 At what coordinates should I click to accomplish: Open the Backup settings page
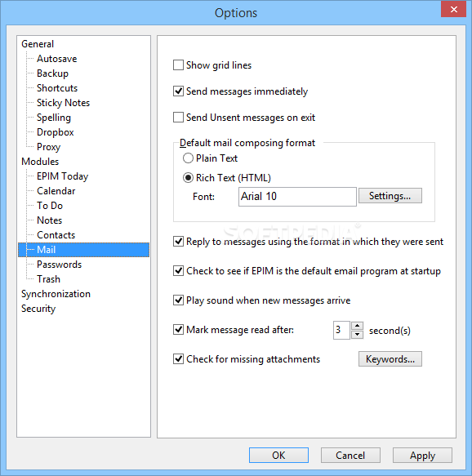click(x=52, y=73)
